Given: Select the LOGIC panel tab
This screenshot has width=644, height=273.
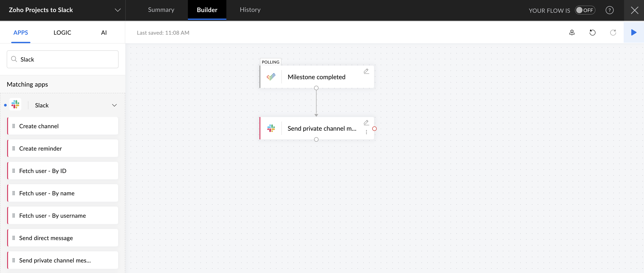Looking at the screenshot, I should click(62, 32).
